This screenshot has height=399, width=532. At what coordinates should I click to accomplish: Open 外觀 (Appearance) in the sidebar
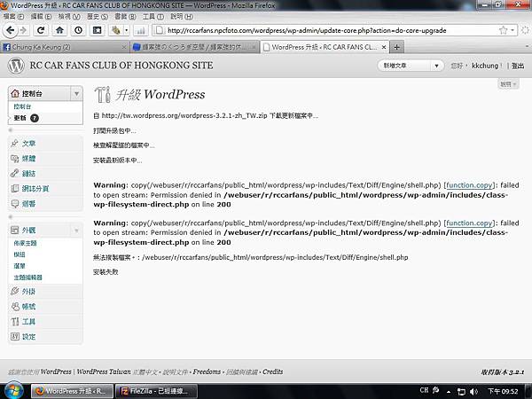[x=28, y=230]
